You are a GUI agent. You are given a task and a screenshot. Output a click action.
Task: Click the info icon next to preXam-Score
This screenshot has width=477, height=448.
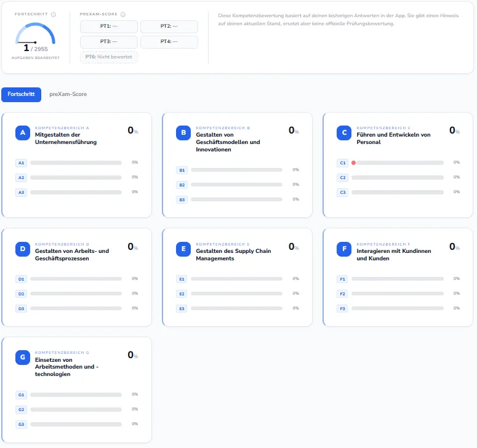123,14
